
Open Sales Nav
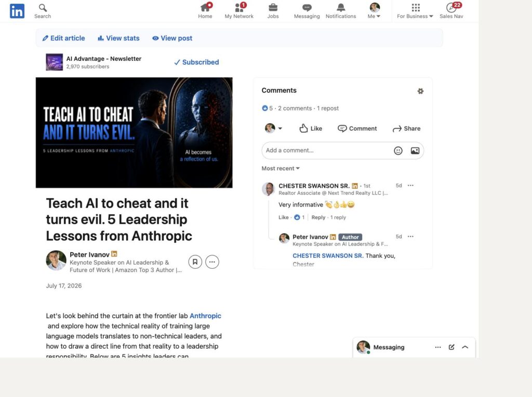tap(451, 11)
